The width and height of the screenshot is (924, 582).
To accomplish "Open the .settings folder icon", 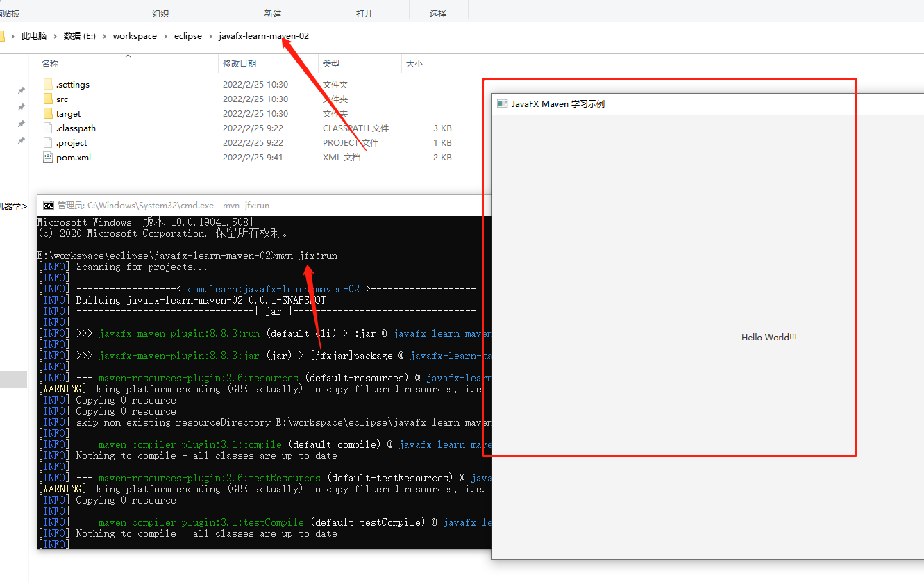I will click(48, 85).
